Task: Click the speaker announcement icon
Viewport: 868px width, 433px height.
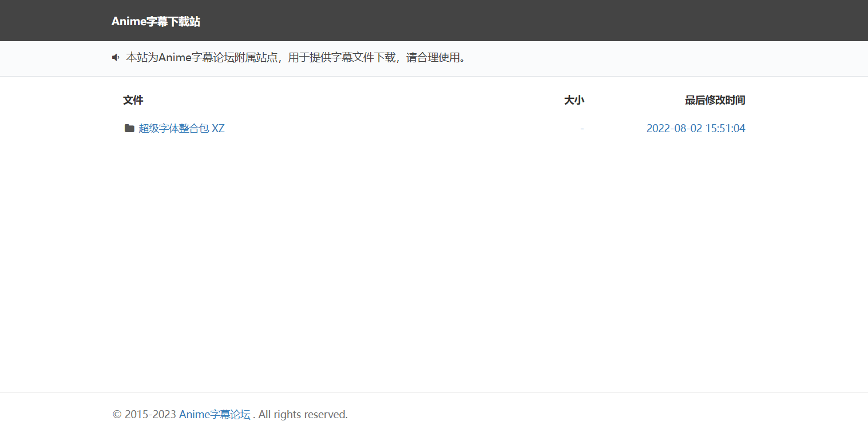Action: 116,57
